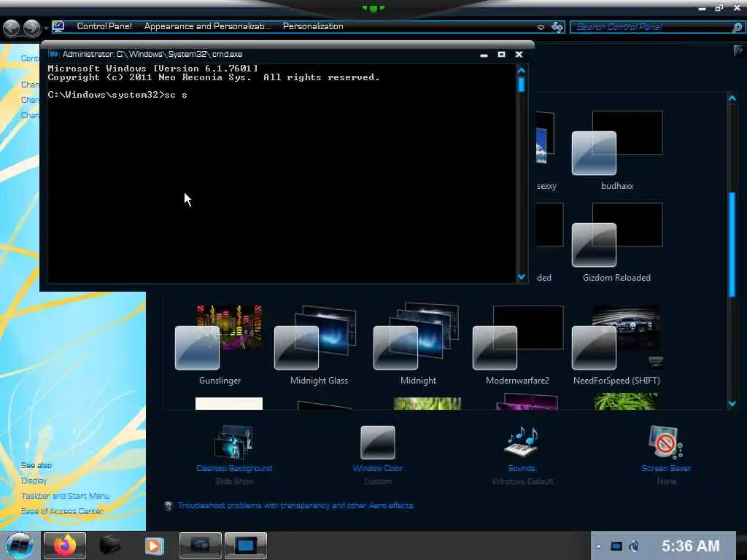Viewport: 747px width, 560px height.
Task: Open the cmd.exe title bar system icon
Action: pos(54,54)
